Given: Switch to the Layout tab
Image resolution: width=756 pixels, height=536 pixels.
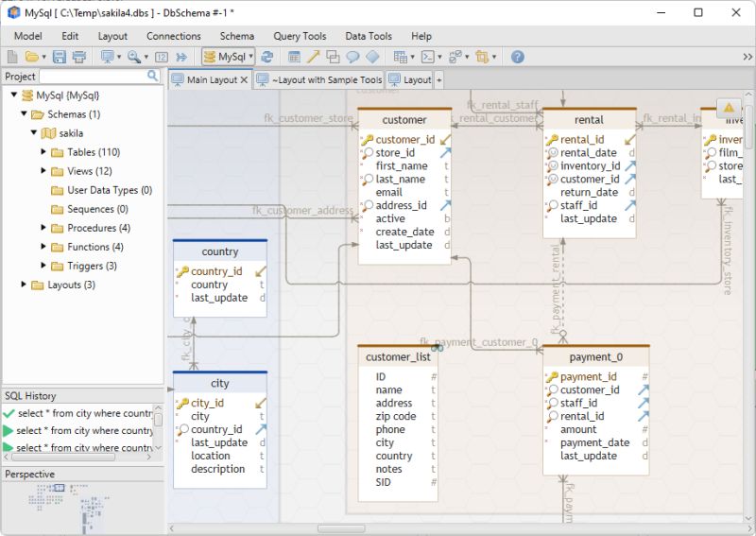Looking at the screenshot, I should 409,80.
